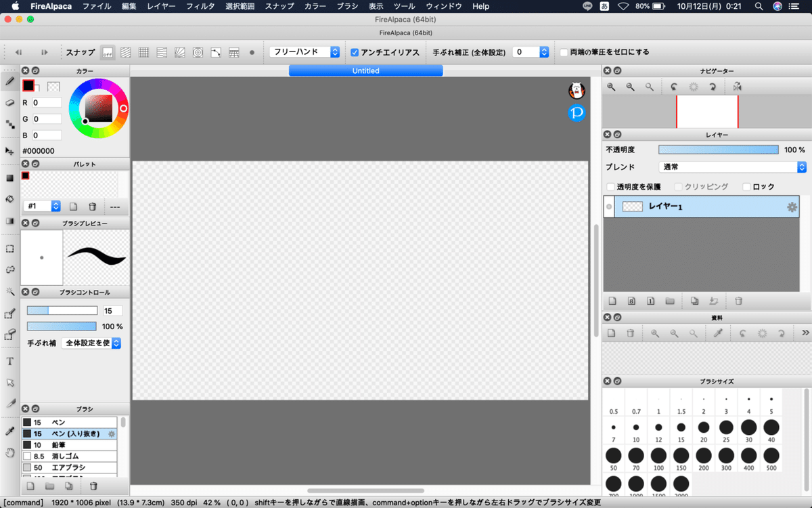Enable the concentric circle snap
Viewport: 812px width, 508px height.
[198, 52]
